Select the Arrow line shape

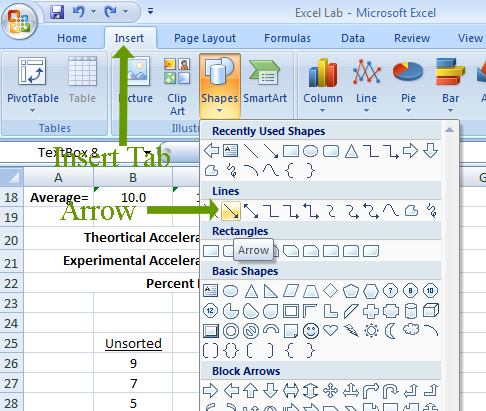point(231,211)
